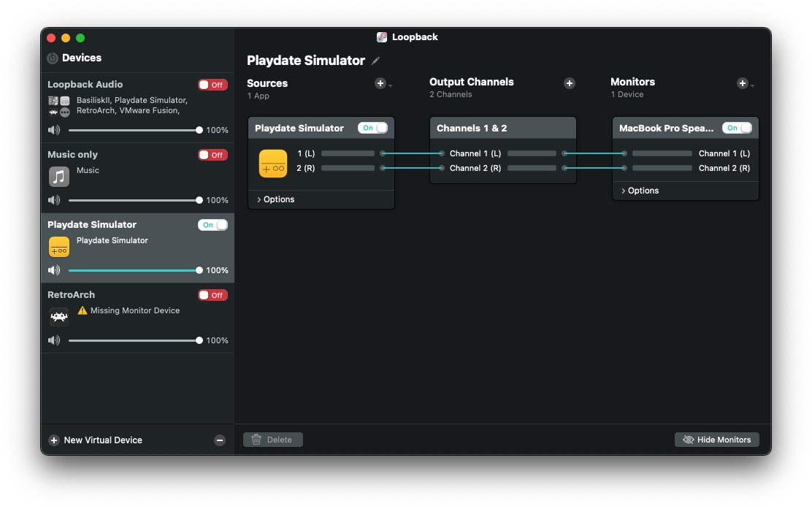Click Playdate Simulator source app icon
The height and width of the screenshot is (509, 812).
click(x=273, y=164)
